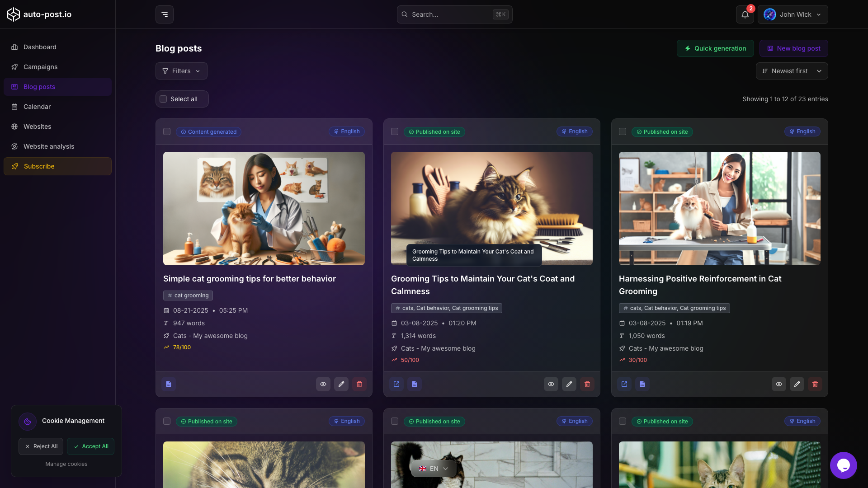This screenshot has width=868, height=488.
Task: Check the Select all checkbox
Action: [163, 99]
